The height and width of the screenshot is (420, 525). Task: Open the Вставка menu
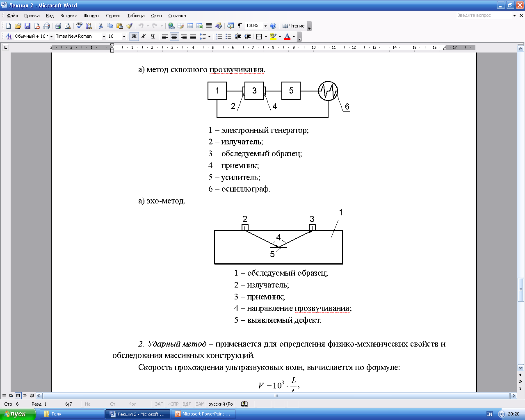pos(68,16)
